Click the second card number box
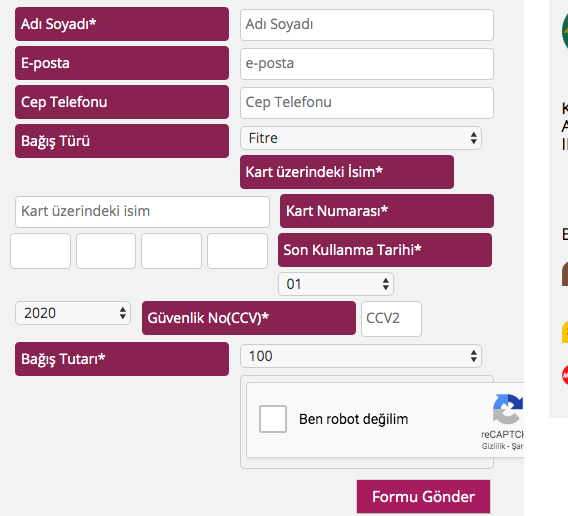Image resolution: width=568 pixels, height=516 pixels. (x=106, y=251)
